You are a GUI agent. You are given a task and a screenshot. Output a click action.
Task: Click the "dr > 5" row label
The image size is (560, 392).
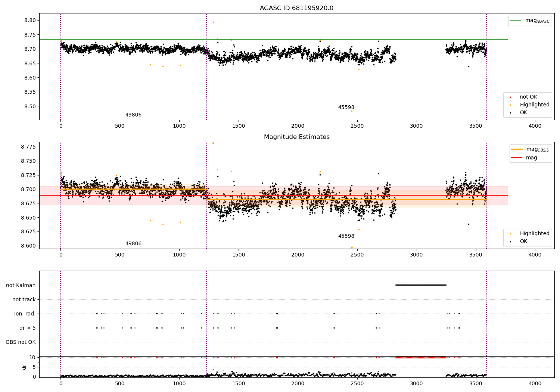point(28,328)
